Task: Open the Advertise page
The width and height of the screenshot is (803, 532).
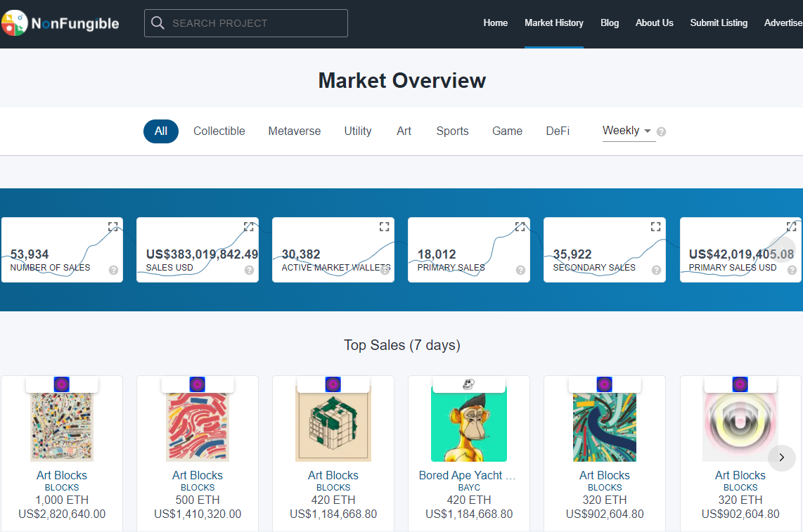Action: click(783, 23)
